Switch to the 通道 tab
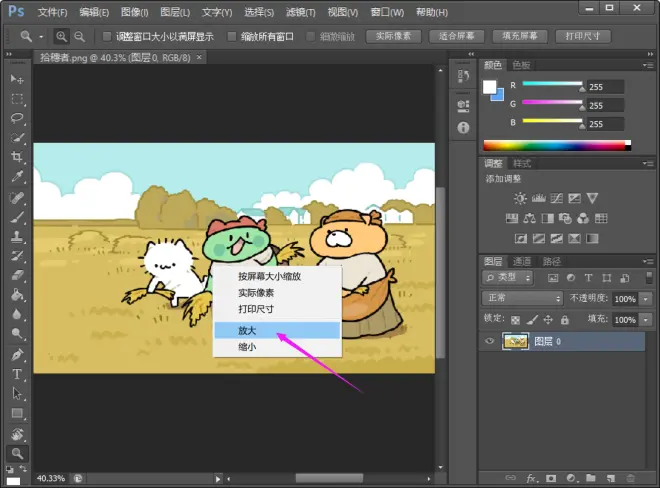Image resolution: width=660 pixels, height=488 pixels. coord(522,261)
